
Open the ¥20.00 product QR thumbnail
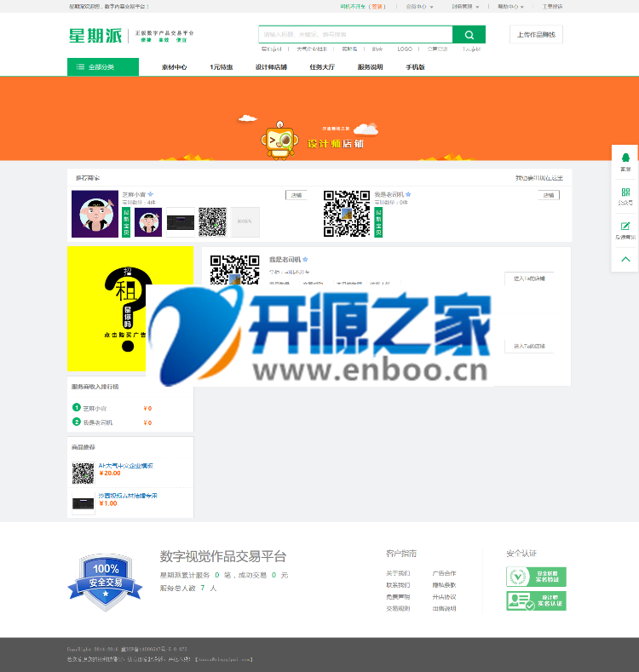coord(83,474)
